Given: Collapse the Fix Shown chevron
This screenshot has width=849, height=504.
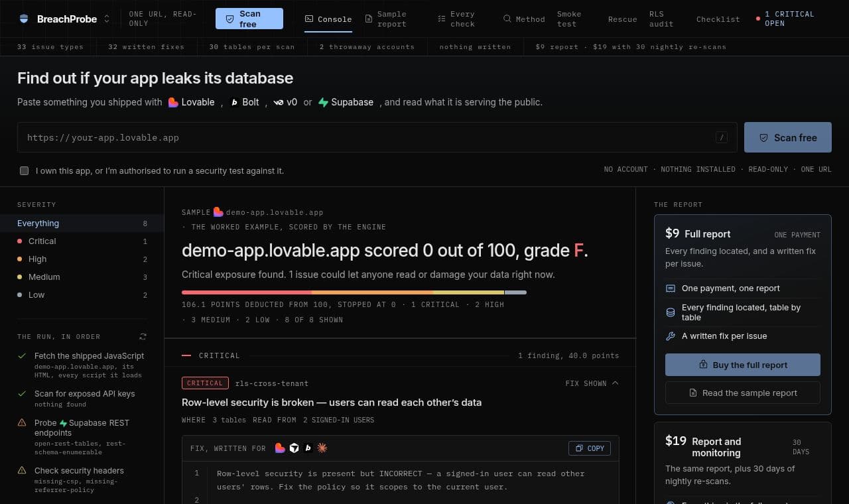Looking at the screenshot, I should pos(615,383).
